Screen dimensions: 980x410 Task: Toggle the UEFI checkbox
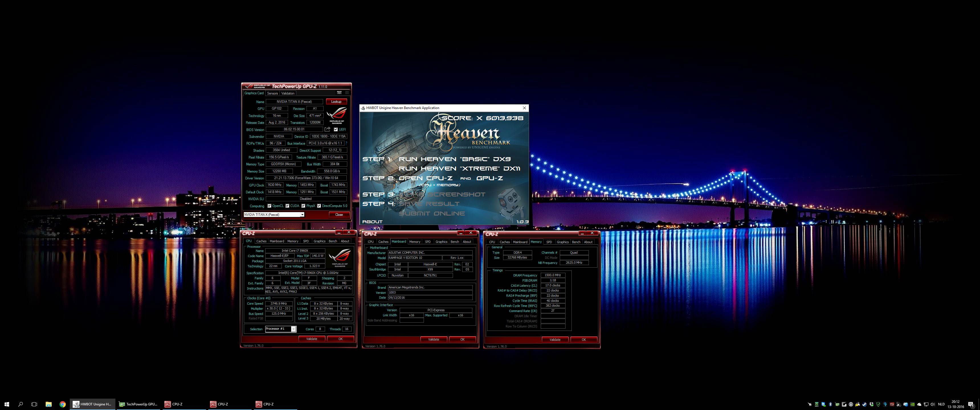point(336,129)
